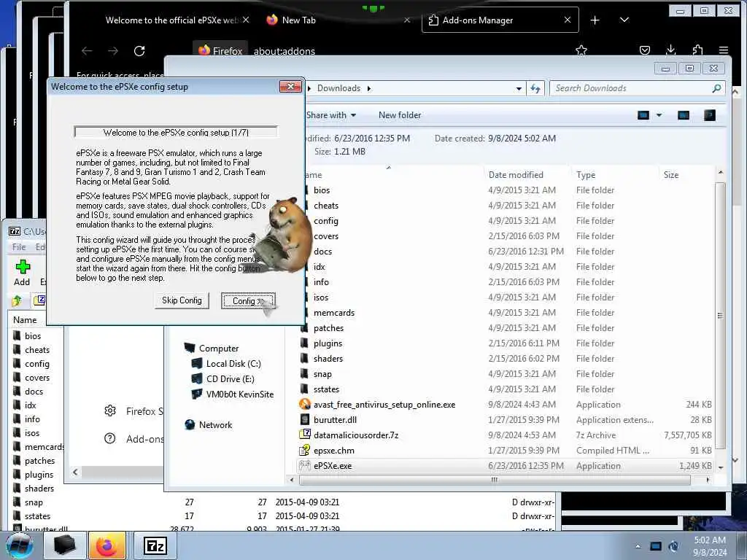This screenshot has height=560, width=747.
Task: Select the plugins folder in Explorer
Action: 328,343
